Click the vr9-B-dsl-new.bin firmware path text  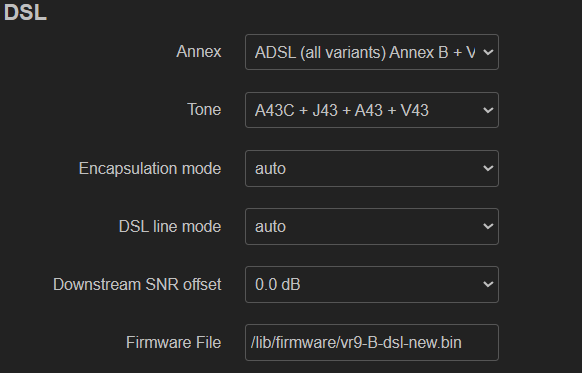(x=356, y=343)
